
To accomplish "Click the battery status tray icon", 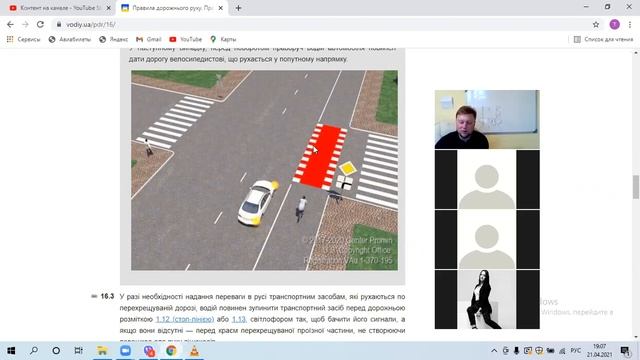I will [551, 351].
